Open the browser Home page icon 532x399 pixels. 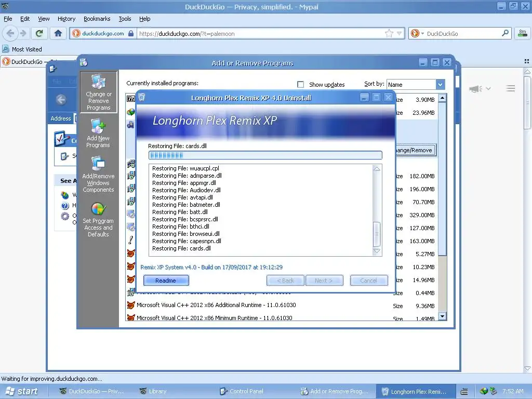pyautogui.click(x=58, y=33)
